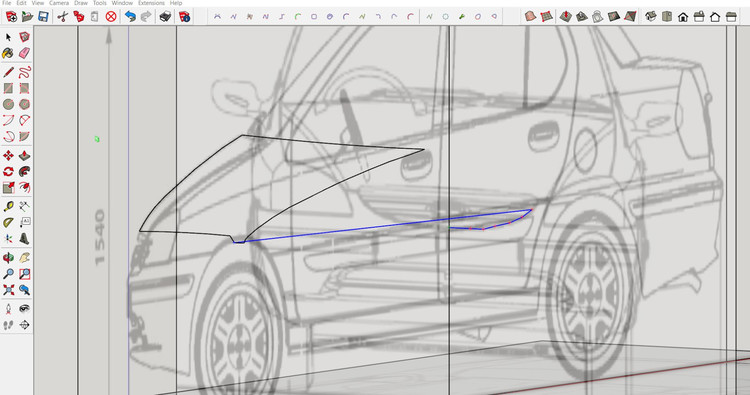750x395 pixels.
Task: Select the Orbit tool
Action: click(8, 258)
